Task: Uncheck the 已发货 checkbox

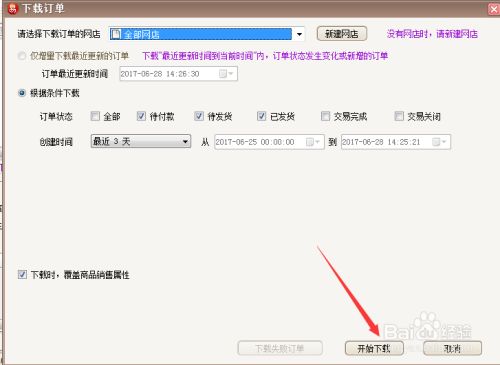Action: (x=262, y=116)
